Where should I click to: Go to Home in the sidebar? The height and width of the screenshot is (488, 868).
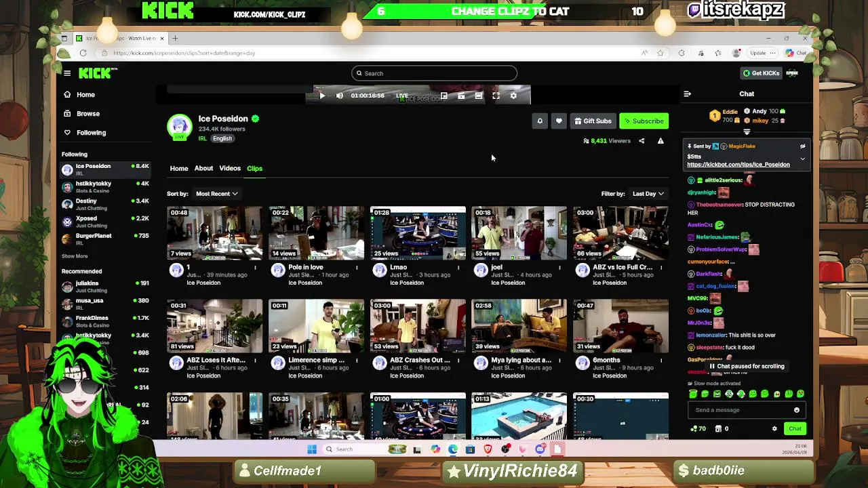[79, 95]
